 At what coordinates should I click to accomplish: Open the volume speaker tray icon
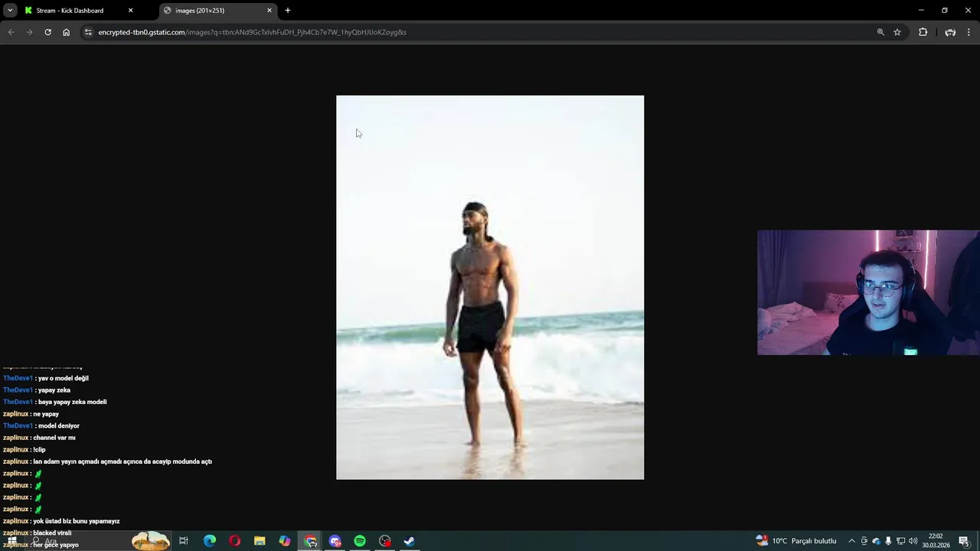point(913,541)
